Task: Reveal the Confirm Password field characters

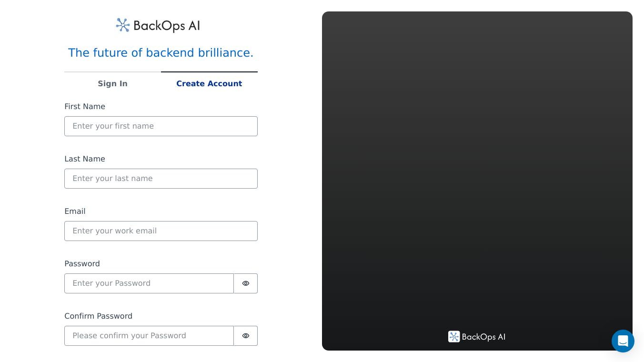Action: click(x=246, y=336)
